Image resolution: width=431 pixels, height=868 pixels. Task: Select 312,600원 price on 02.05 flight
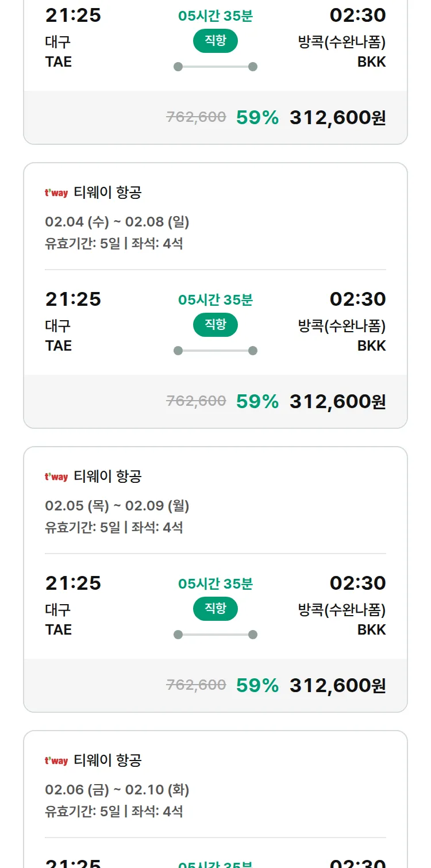coord(337,685)
